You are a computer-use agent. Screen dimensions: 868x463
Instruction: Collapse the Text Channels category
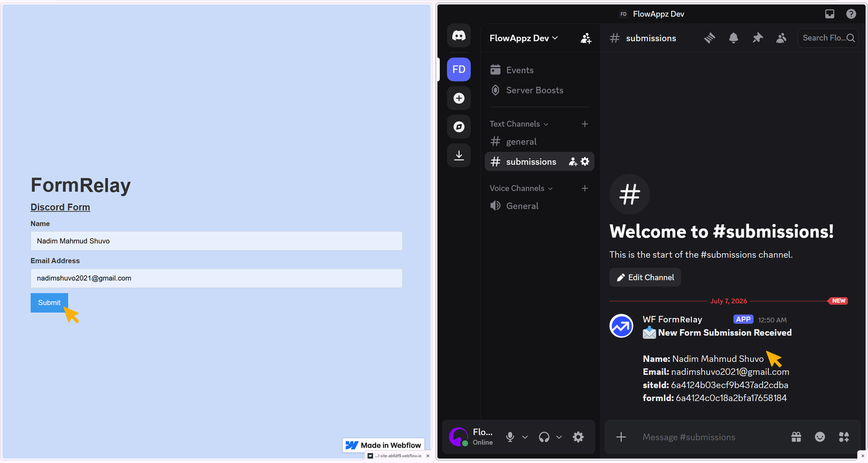click(519, 124)
